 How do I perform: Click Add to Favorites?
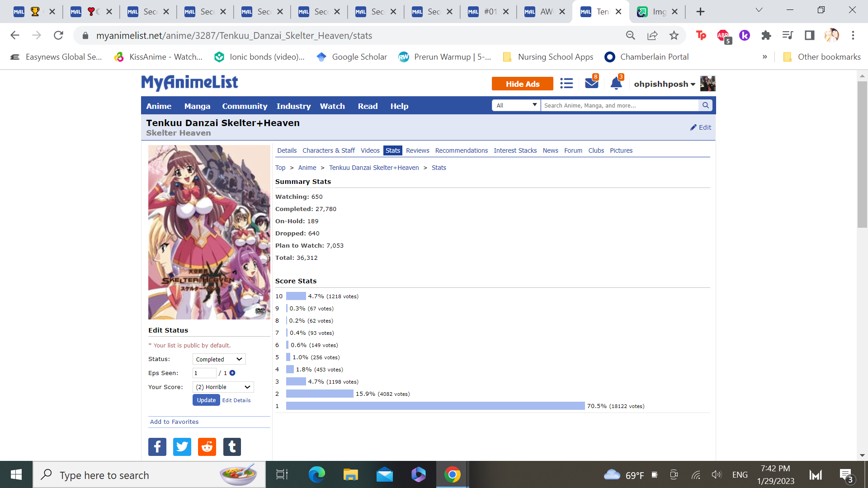[x=174, y=422]
